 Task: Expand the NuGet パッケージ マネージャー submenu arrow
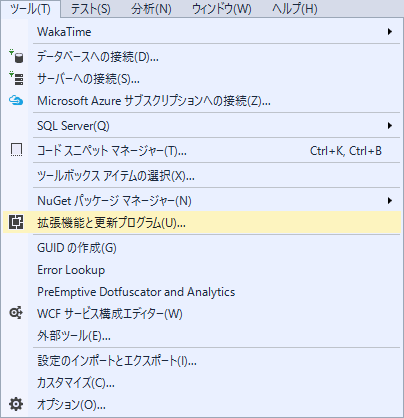tap(389, 201)
